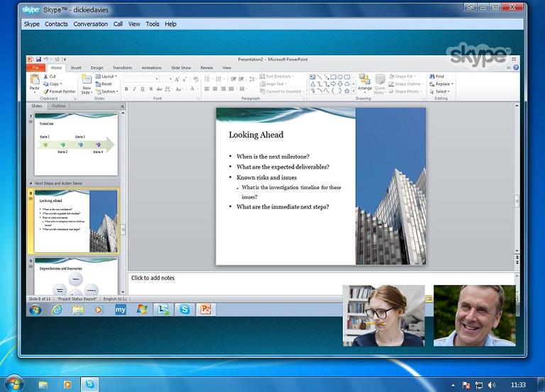Select the Format Painter brush
The width and height of the screenshot is (545, 392).
[60, 91]
